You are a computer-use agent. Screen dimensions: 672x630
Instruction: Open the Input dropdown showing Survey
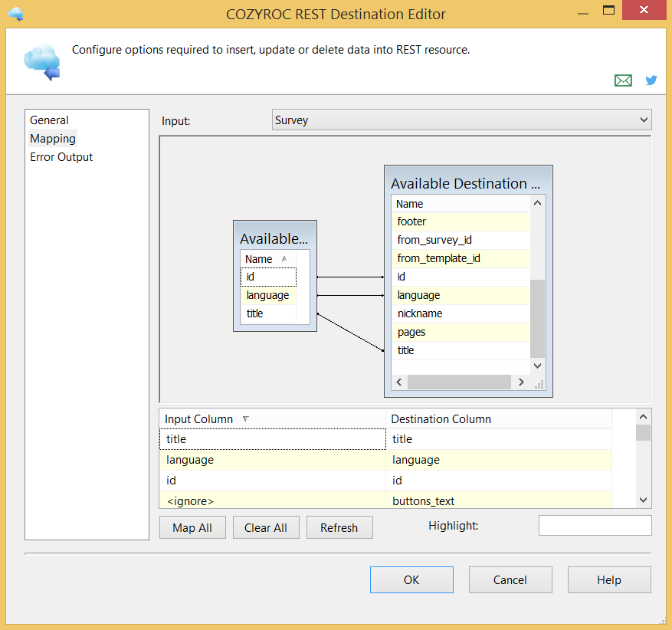[461, 120]
